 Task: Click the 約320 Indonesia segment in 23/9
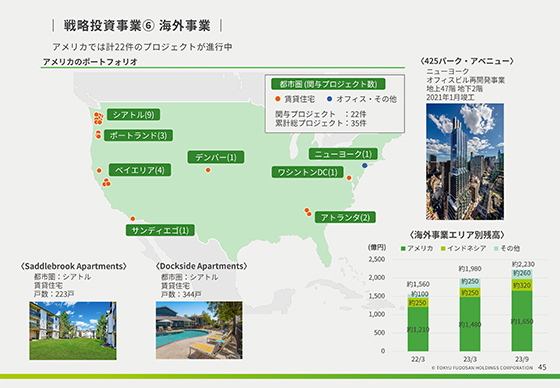[522, 285]
